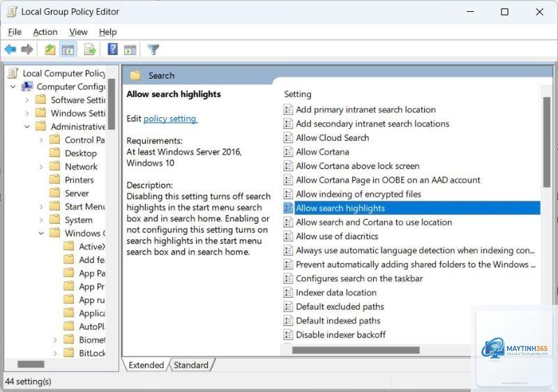
Task: Select Allow use of diacritics
Action: (x=337, y=236)
